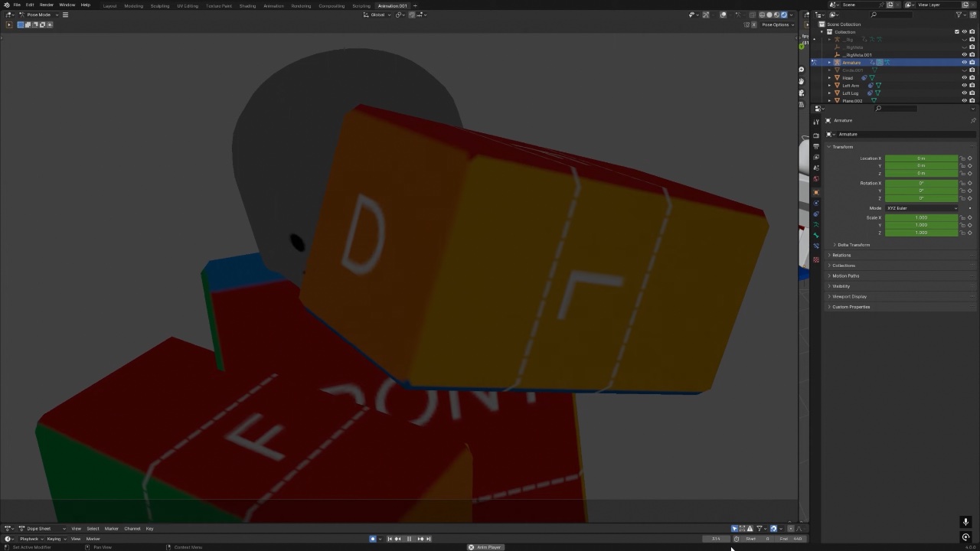The width and height of the screenshot is (980, 551).
Task: Click the Dope Sheet editor type icon
Action: click(8, 528)
